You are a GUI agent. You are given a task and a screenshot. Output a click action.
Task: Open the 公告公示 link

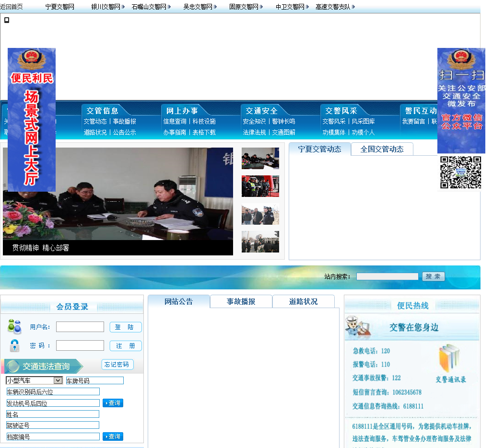tap(125, 132)
